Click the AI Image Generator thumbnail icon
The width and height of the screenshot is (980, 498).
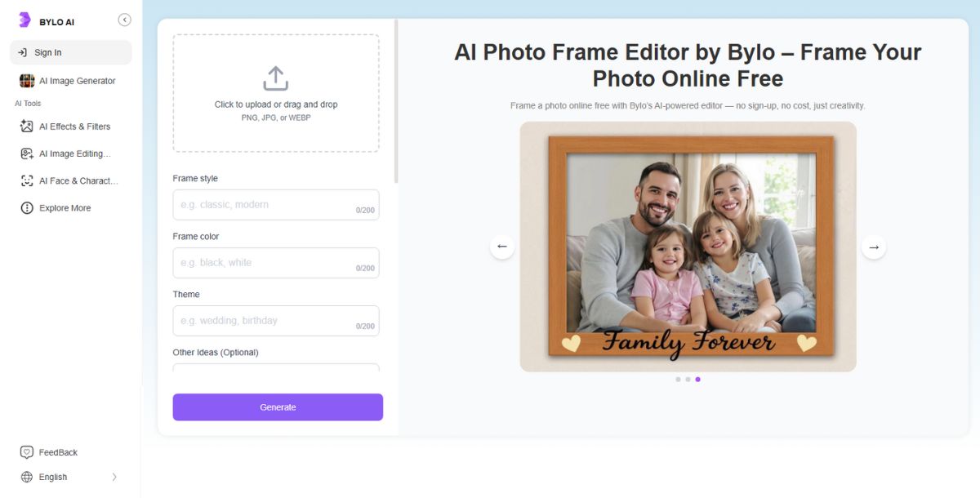click(27, 81)
